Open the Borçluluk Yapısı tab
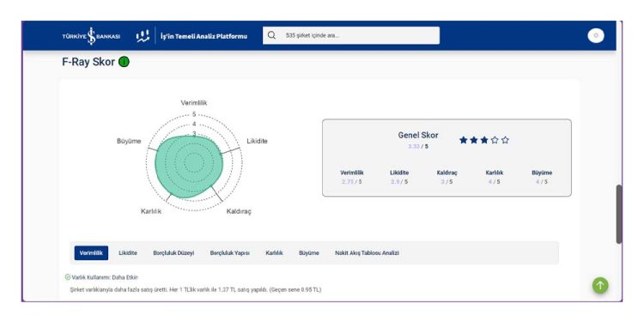 pyautogui.click(x=229, y=253)
